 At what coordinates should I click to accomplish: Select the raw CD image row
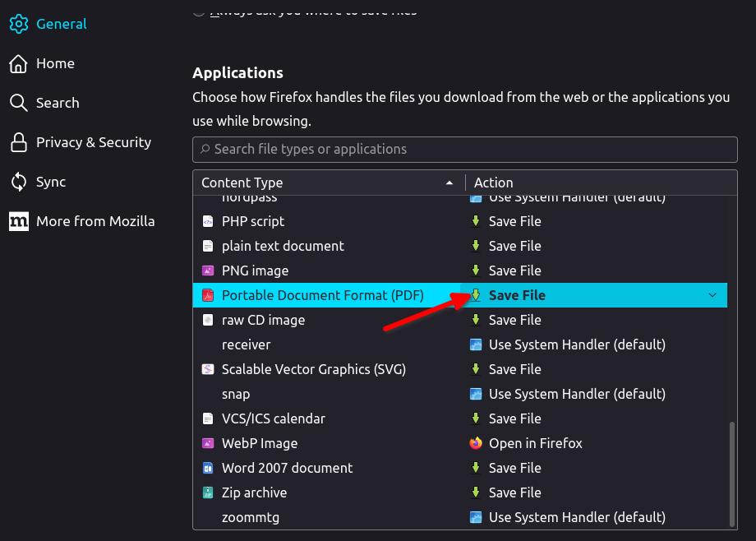pos(460,320)
